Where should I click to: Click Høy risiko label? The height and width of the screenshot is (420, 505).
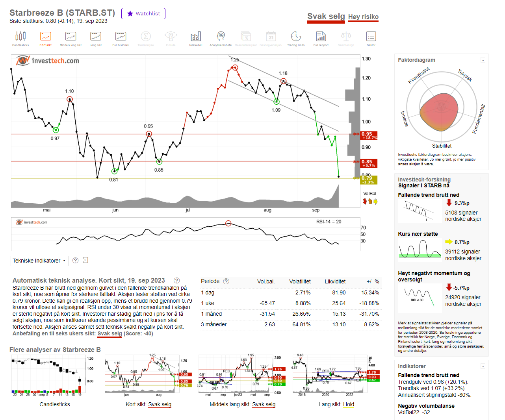[363, 17]
